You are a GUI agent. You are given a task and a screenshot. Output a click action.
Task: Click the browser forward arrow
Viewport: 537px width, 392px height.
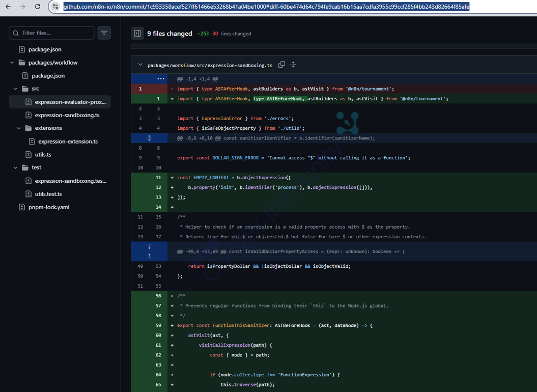click(22, 7)
